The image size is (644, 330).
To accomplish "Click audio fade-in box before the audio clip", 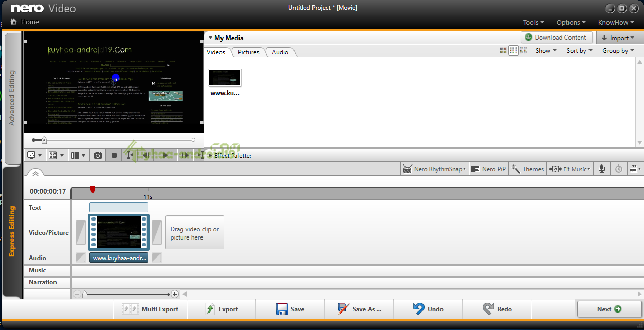I will point(81,258).
